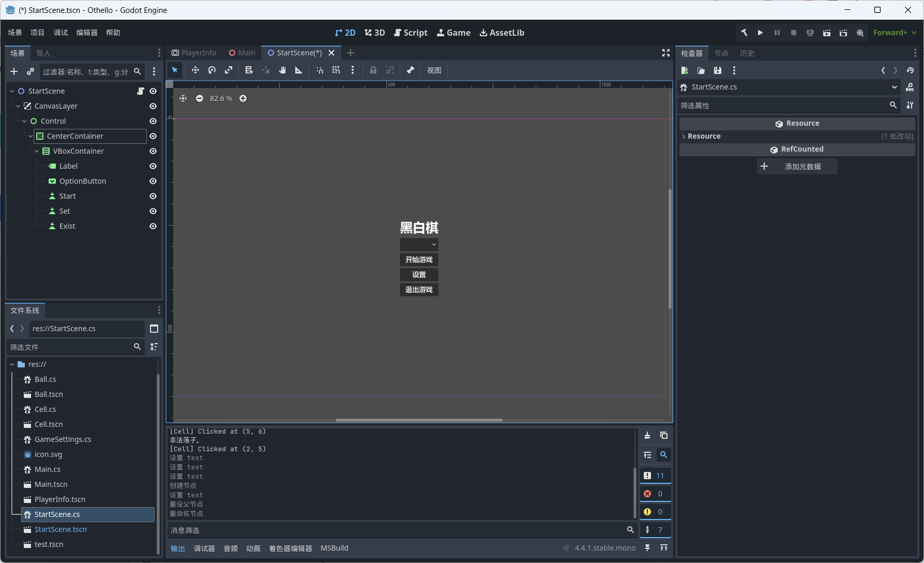Add a new scene tab
This screenshot has width=924, height=563.
[x=351, y=53]
